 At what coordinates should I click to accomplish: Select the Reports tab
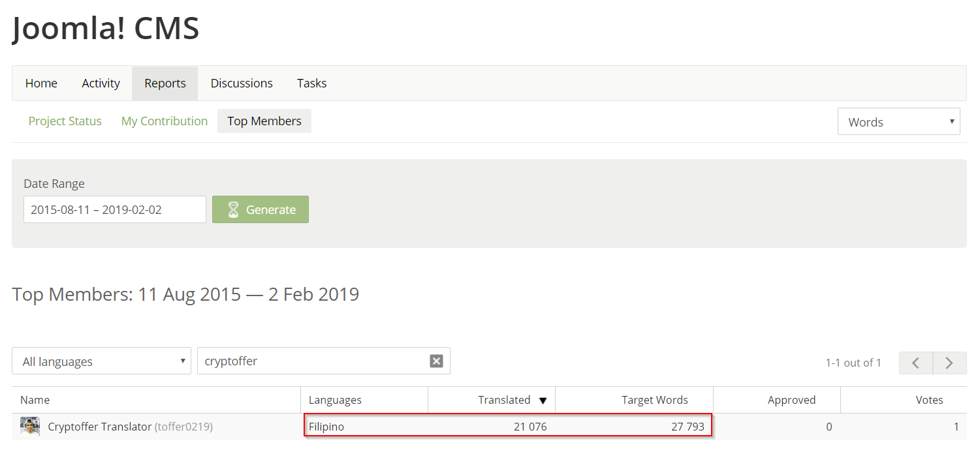tap(165, 83)
